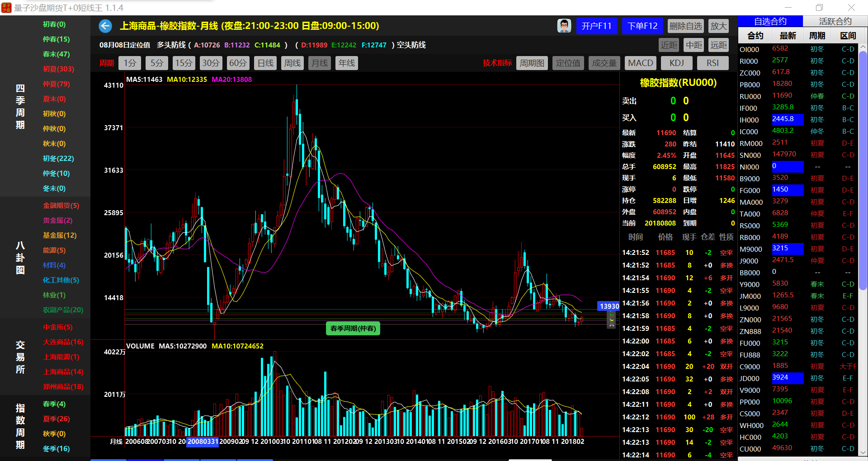Click the 20080331 date marker
Screen dimensions: 868x461
(203, 442)
